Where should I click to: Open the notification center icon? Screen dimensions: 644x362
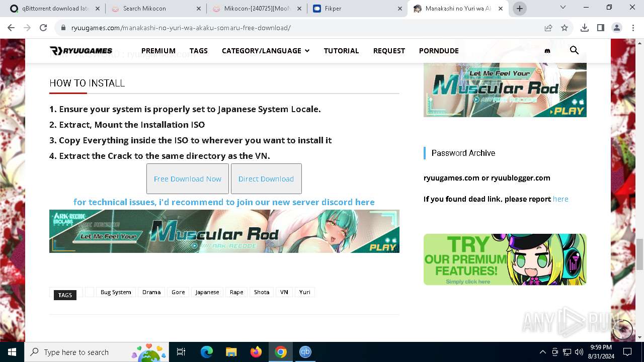pyautogui.click(x=627, y=352)
